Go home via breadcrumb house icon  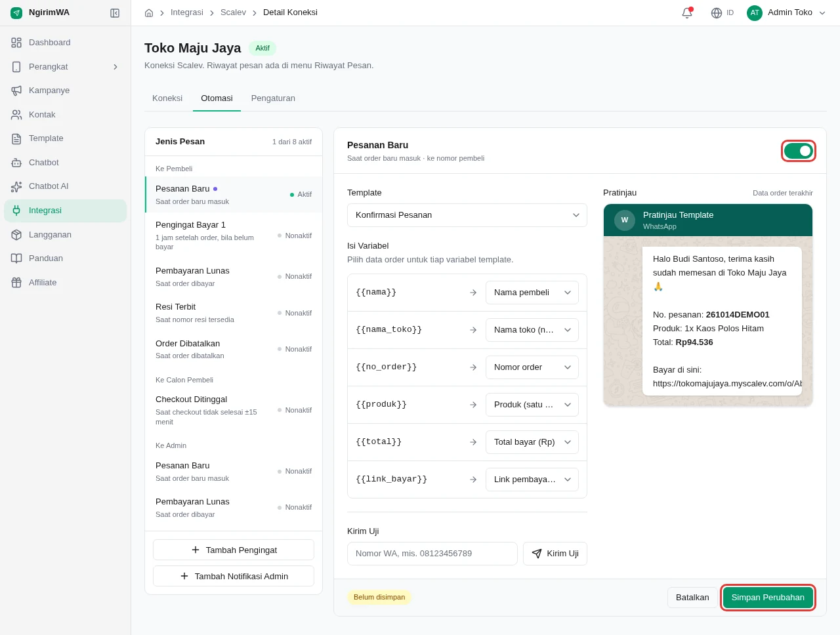point(149,13)
